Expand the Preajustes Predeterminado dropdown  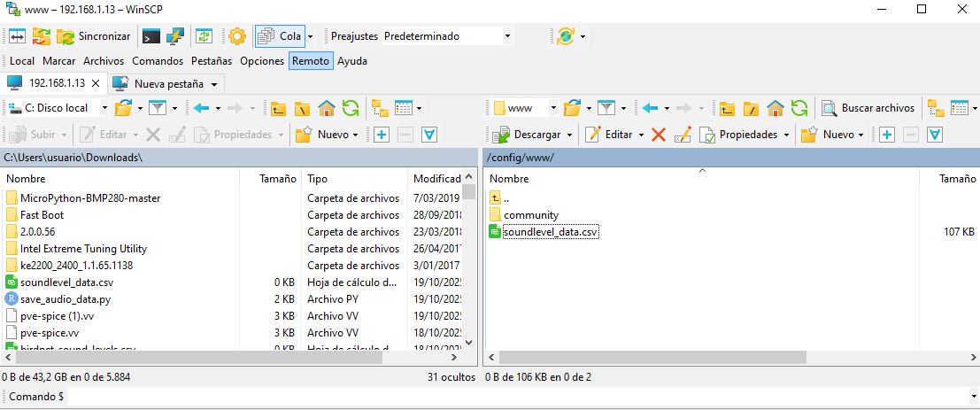coord(507,36)
